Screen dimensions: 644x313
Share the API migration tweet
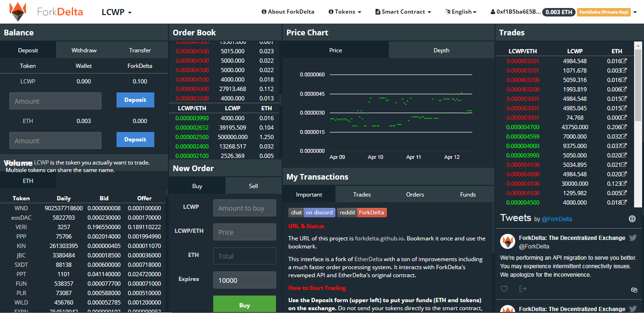tap(523, 289)
